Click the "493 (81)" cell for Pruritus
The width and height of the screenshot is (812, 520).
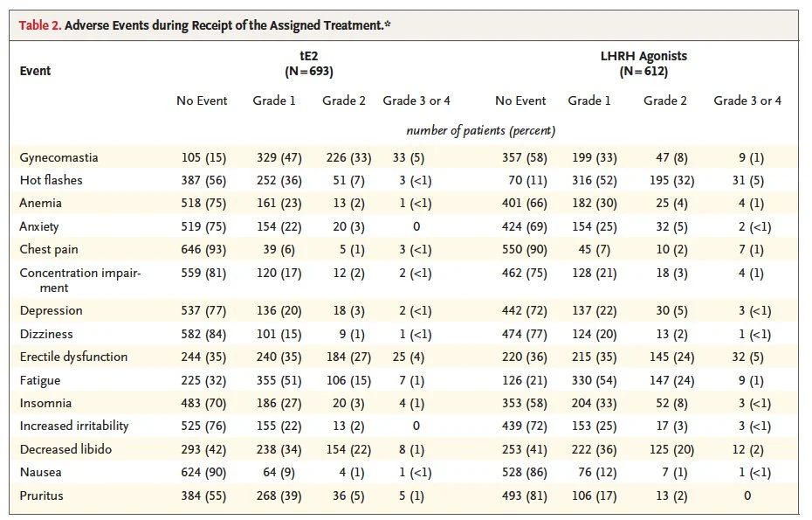coord(520,496)
